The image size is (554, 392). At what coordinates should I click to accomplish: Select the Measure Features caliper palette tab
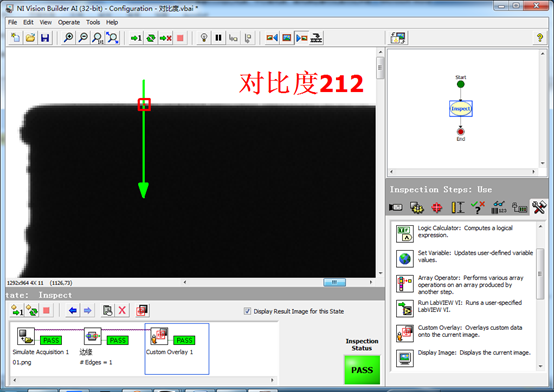click(x=457, y=207)
